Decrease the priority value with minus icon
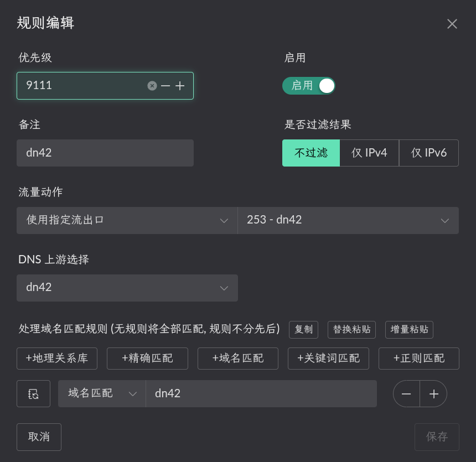This screenshot has height=462, width=476. coord(165,86)
